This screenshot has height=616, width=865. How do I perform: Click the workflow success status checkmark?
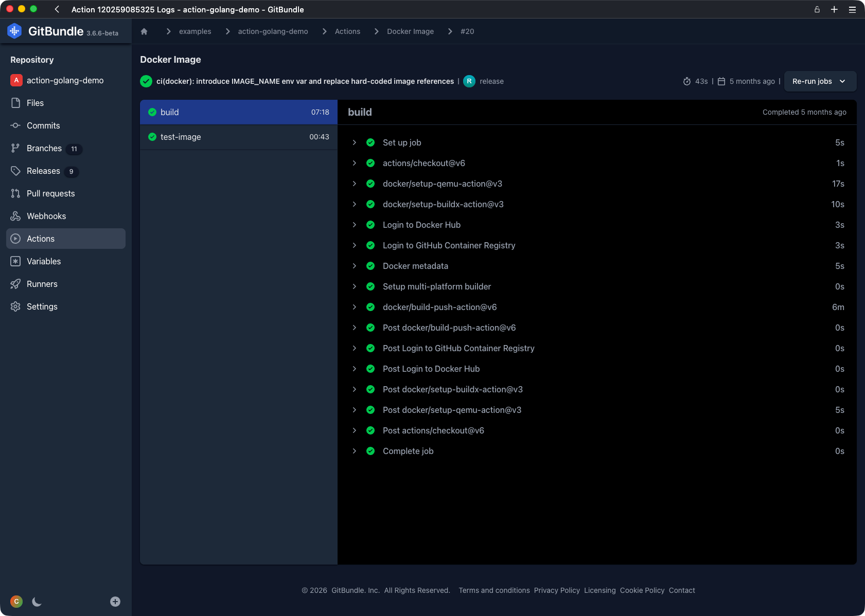(146, 81)
